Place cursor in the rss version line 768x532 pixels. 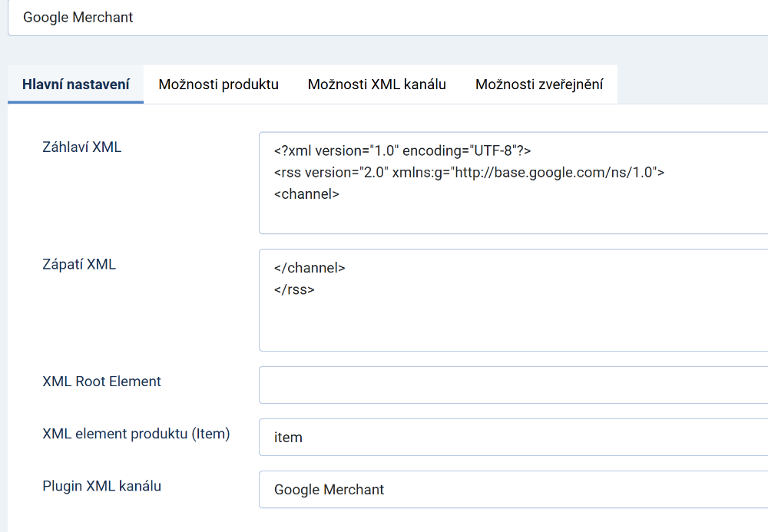(x=468, y=173)
